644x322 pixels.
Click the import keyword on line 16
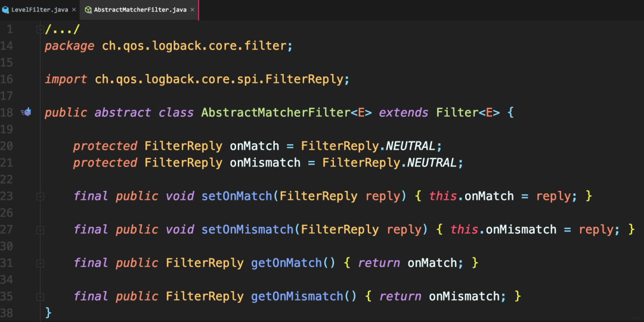click(66, 79)
